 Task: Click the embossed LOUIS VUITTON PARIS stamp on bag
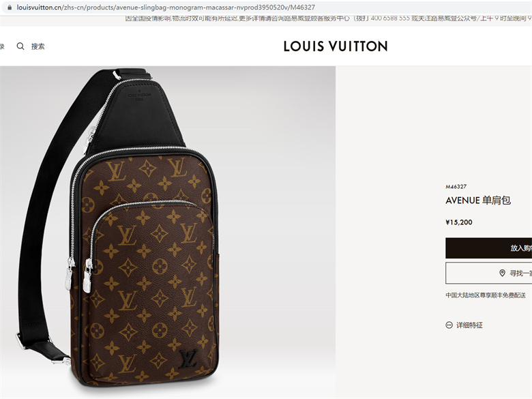pyautogui.click(x=139, y=95)
